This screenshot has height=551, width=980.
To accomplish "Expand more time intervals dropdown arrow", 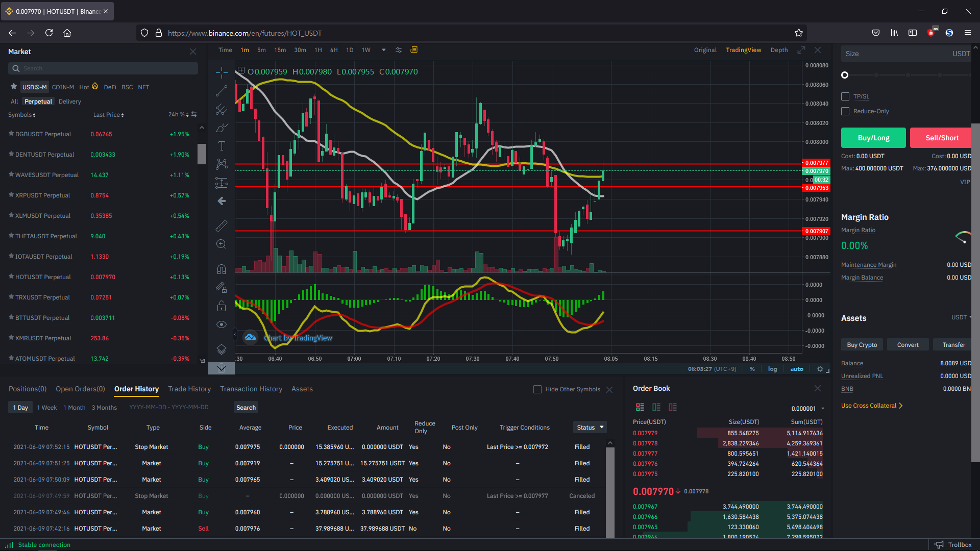I will click(384, 50).
